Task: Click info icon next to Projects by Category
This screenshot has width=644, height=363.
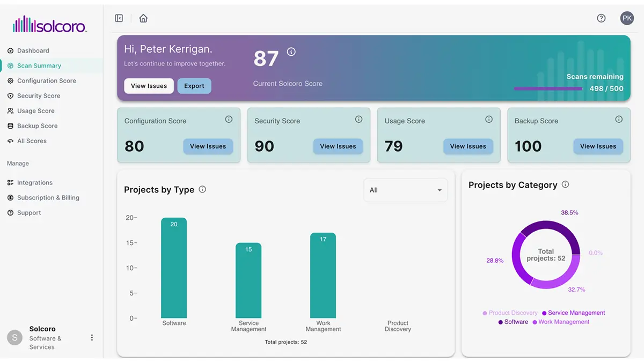Action: [565, 184]
